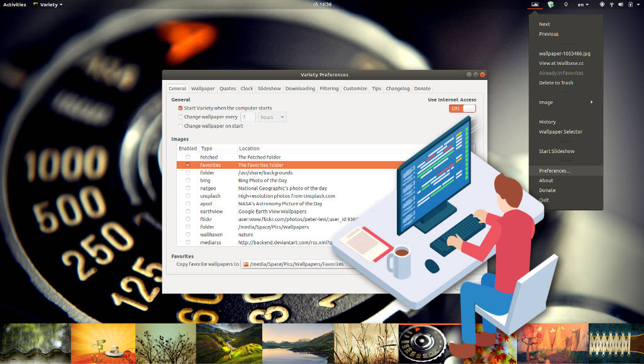Enable Change wallpaper every checkbox
This screenshot has height=364, width=644.
click(x=180, y=117)
